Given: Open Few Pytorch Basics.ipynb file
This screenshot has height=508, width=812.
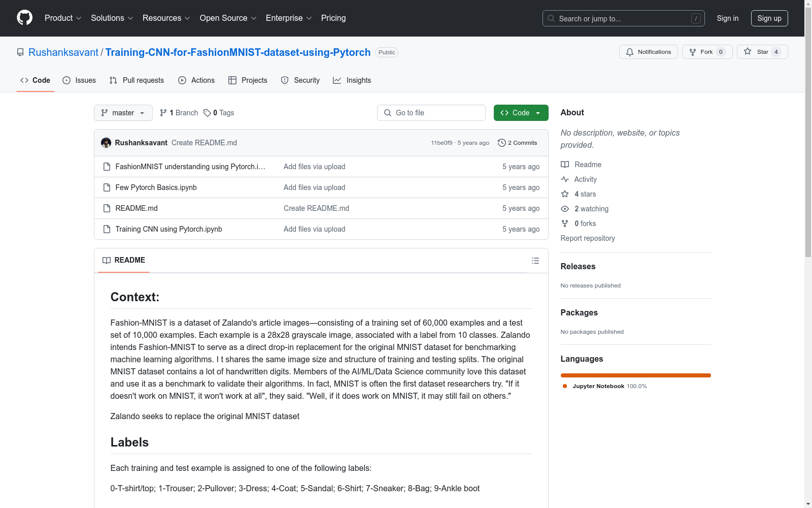Looking at the screenshot, I should 156,187.
